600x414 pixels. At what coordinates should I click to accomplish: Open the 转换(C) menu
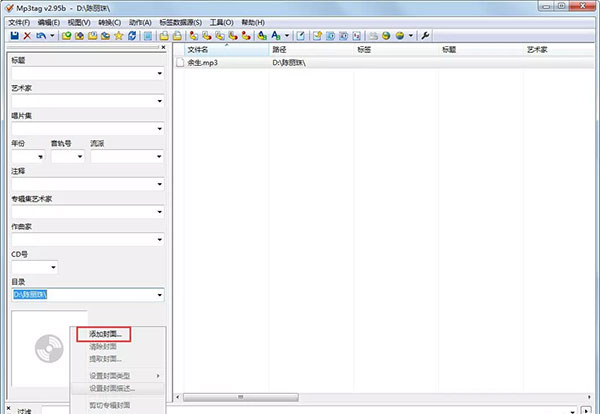[x=109, y=23]
